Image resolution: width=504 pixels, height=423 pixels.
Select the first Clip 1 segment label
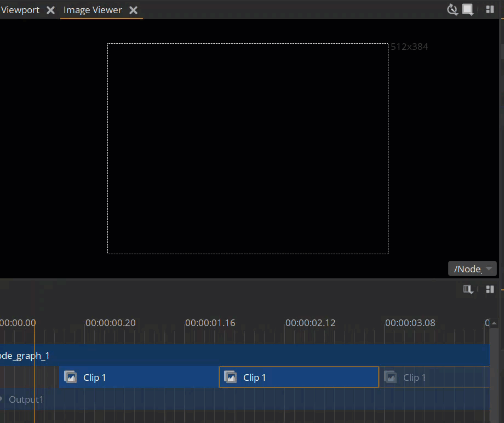(95, 378)
